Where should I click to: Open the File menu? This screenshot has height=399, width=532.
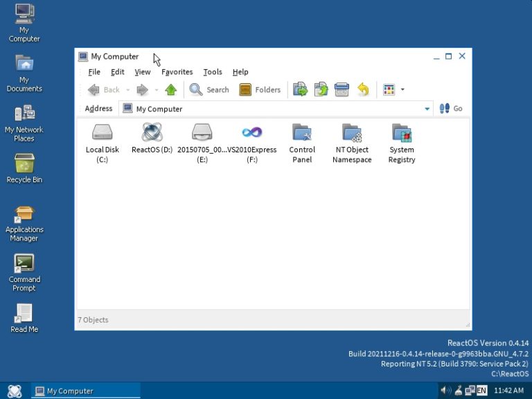(94, 72)
